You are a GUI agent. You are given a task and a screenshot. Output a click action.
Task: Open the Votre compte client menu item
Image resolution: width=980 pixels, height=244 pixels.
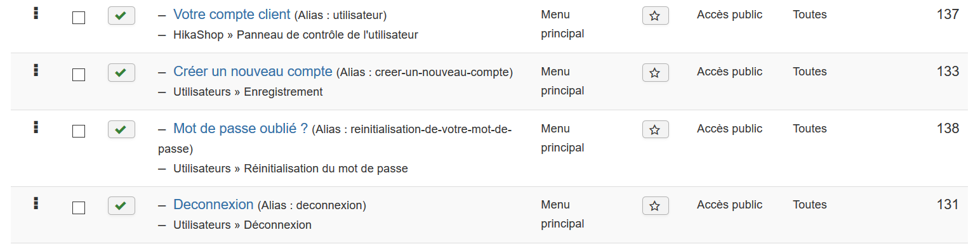pos(232,14)
